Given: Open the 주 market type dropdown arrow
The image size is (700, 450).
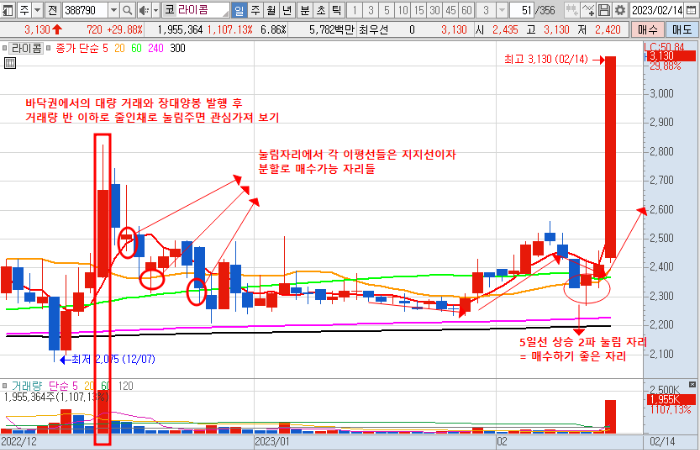Looking at the screenshot, I should [x=38, y=10].
